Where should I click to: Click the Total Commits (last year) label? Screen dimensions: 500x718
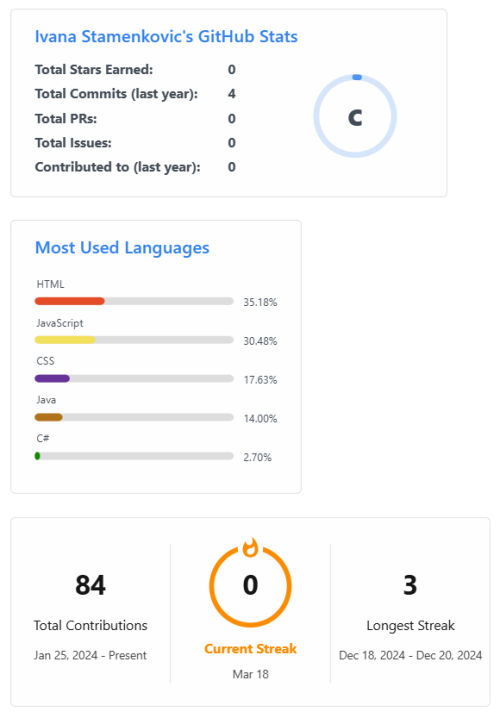coord(116,94)
